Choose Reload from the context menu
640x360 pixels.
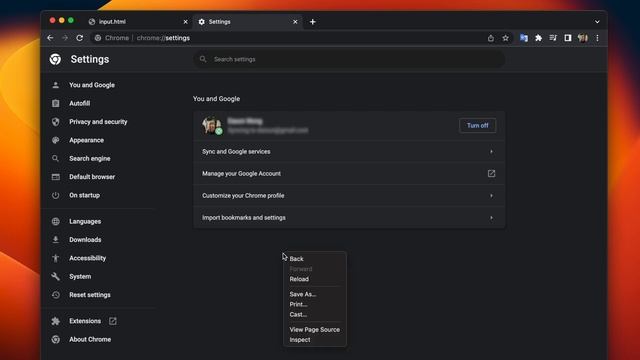(315, 279)
